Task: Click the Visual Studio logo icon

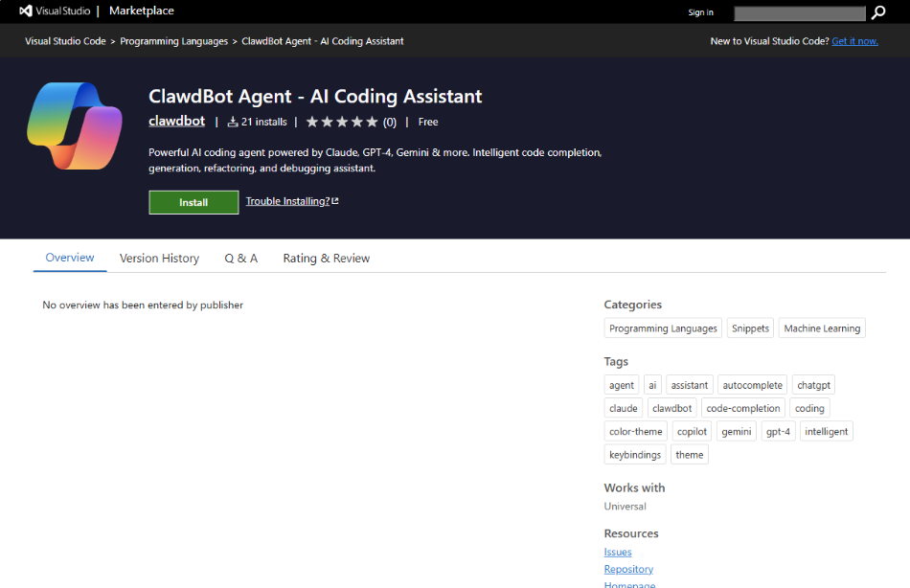Action: (x=26, y=11)
